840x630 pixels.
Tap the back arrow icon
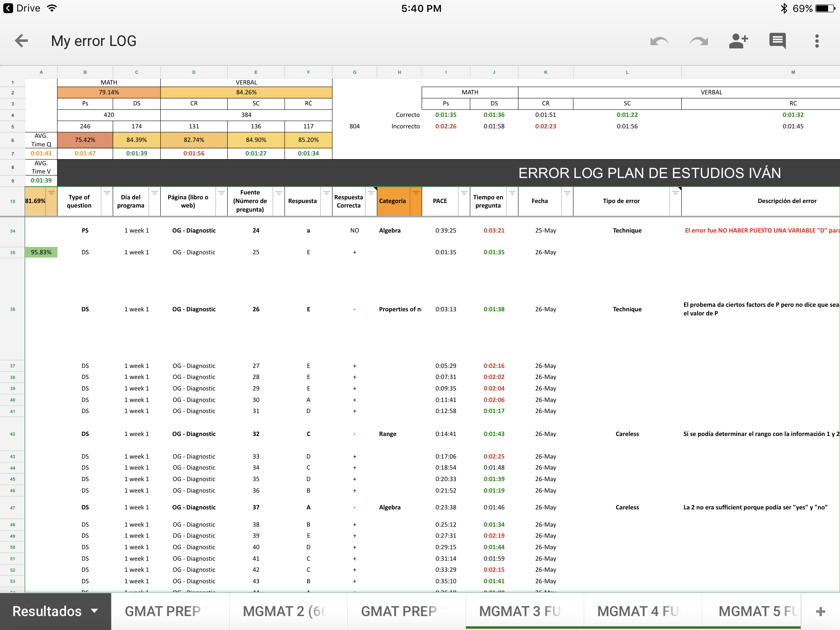pyautogui.click(x=21, y=41)
